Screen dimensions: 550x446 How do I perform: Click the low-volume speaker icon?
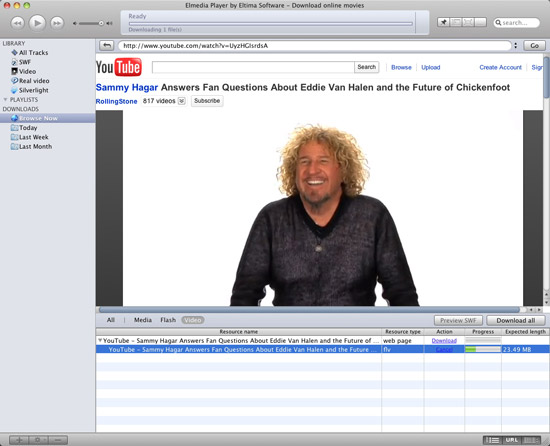(74, 23)
